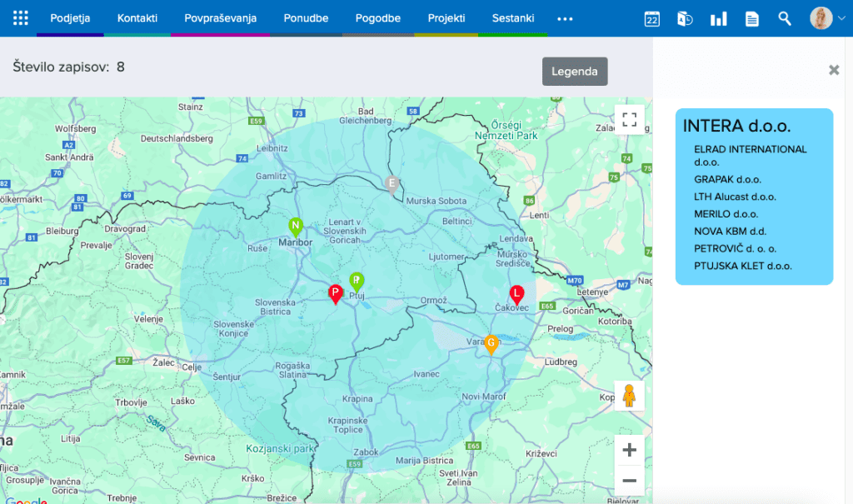This screenshot has width=853, height=504.
Task: Activate the search icon
Action: point(784,17)
